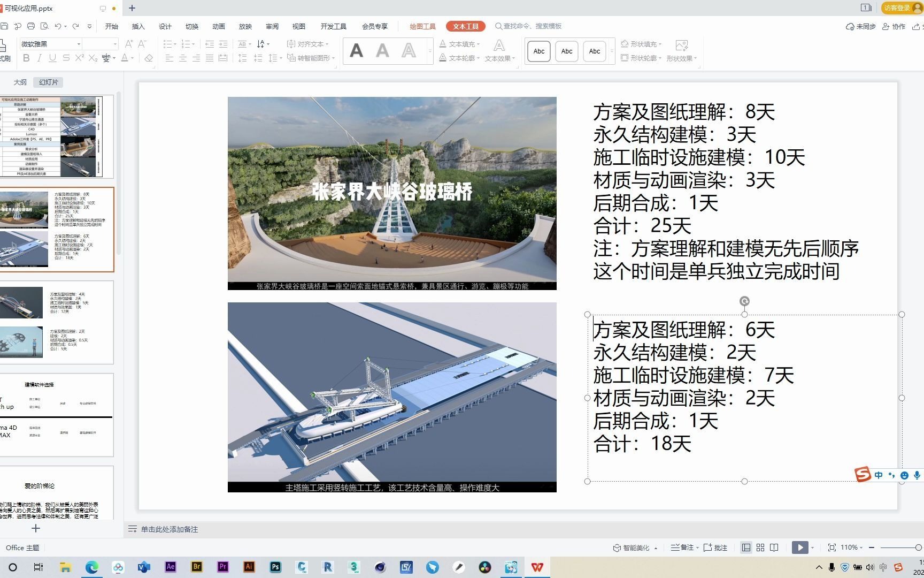Apply the solid black text style preset

(356, 51)
